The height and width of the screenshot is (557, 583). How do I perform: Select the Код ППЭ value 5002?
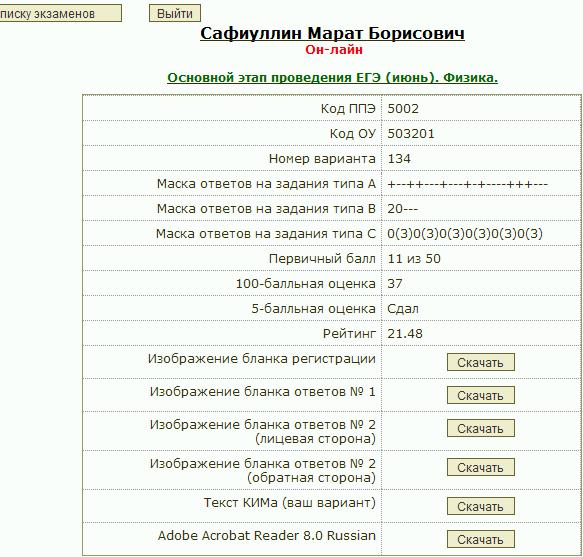(403, 109)
